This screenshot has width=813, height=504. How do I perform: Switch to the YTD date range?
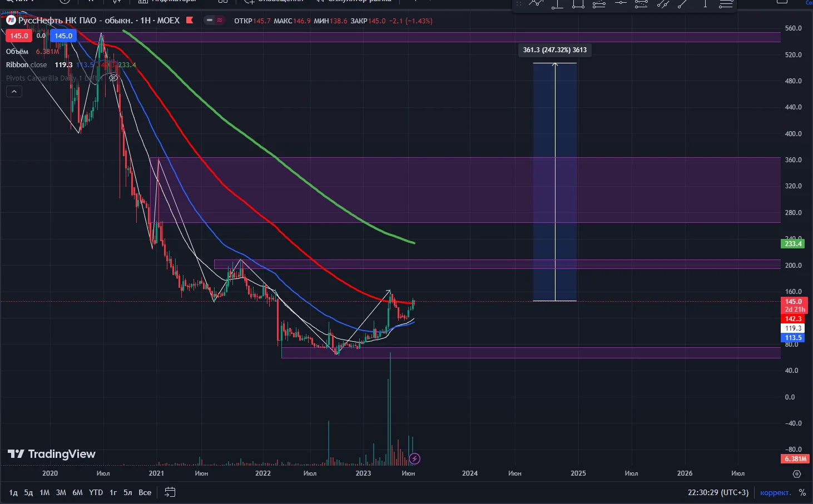point(96,492)
